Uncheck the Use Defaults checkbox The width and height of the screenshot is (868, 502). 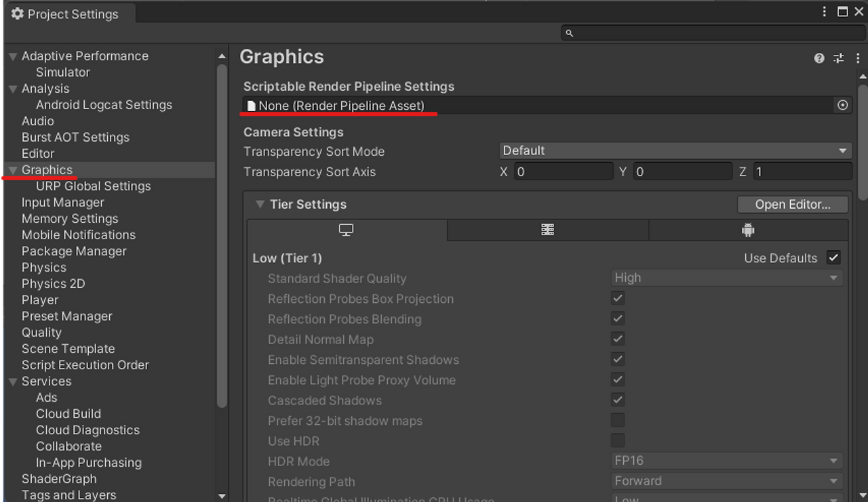click(x=833, y=257)
